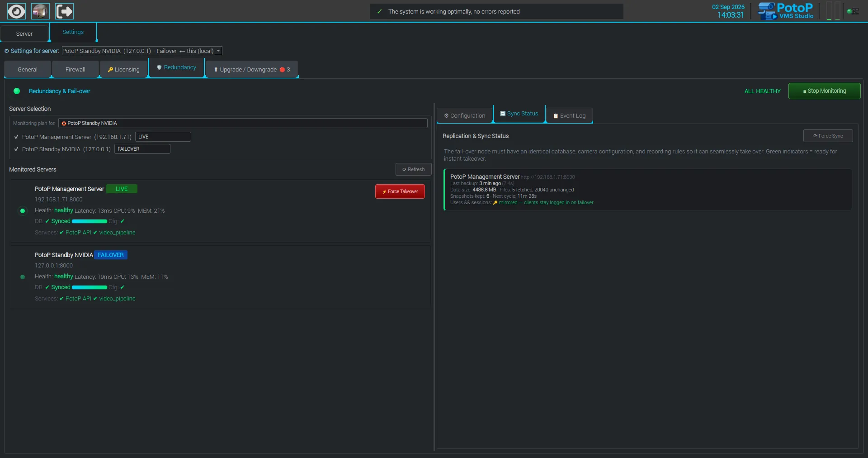This screenshot has width=868, height=458.
Task: Click the clipboard icon on Event Log tab
Action: [556, 116]
